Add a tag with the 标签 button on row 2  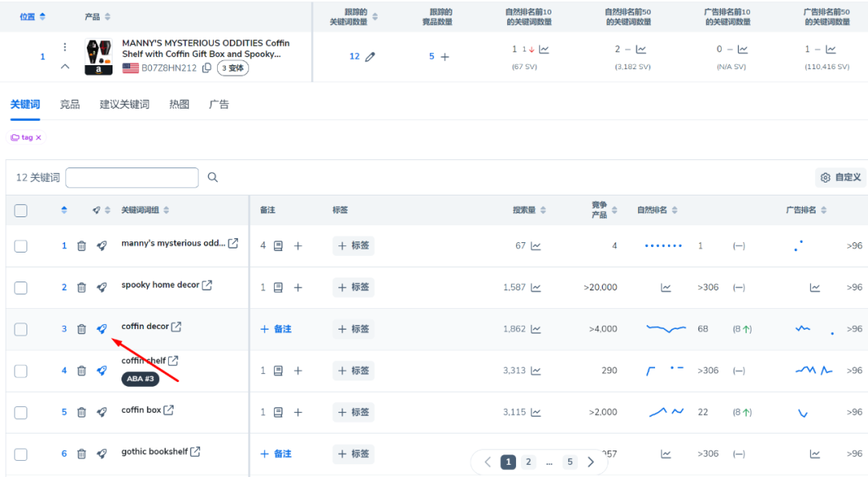[353, 287]
